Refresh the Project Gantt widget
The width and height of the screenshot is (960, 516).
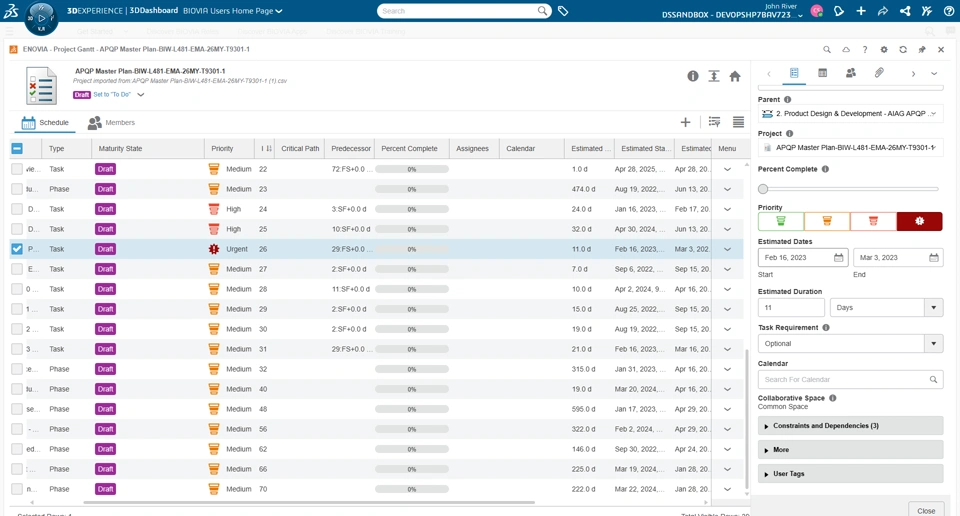(x=902, y=50)
